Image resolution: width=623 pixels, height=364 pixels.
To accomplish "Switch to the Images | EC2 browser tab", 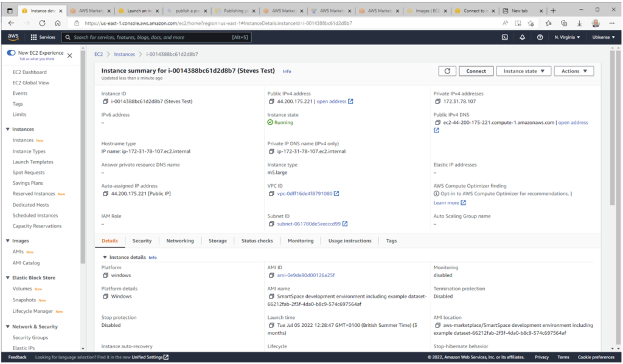I will (428, 11).
